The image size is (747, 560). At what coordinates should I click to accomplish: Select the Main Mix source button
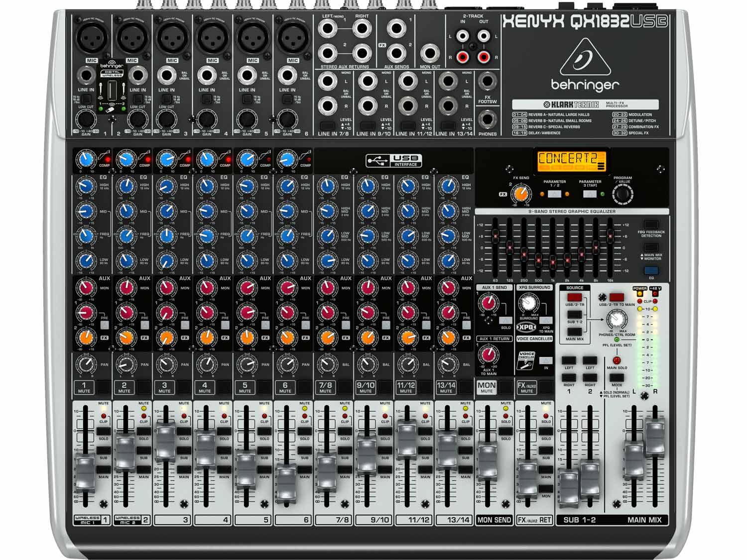(574, 332)
